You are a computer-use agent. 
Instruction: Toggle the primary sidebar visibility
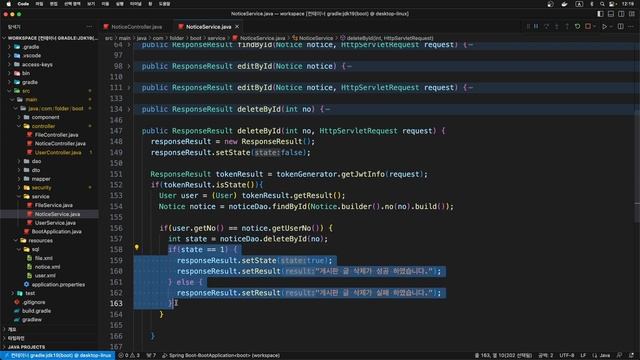[x=600, y=14]
